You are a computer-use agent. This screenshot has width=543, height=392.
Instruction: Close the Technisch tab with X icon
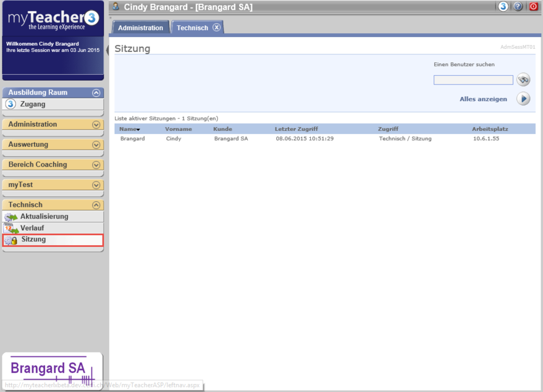[x=216, y=28]
